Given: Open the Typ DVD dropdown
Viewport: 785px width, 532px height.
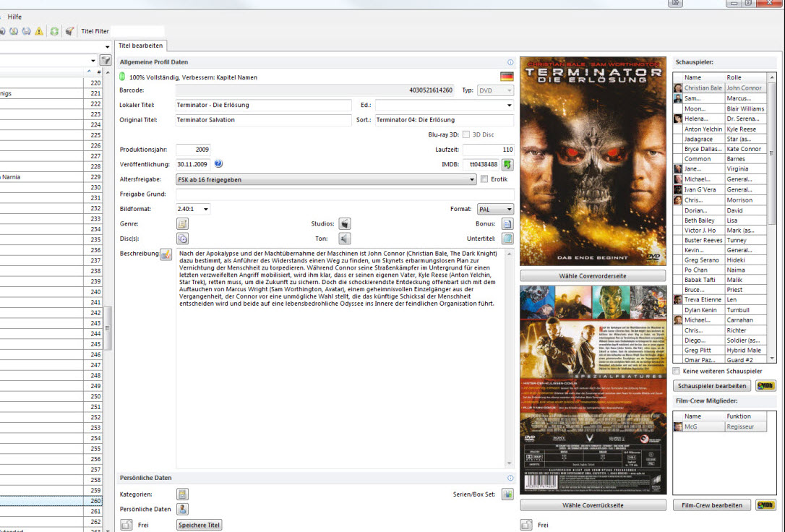Looking at the screenshot, I should (495, 90).
